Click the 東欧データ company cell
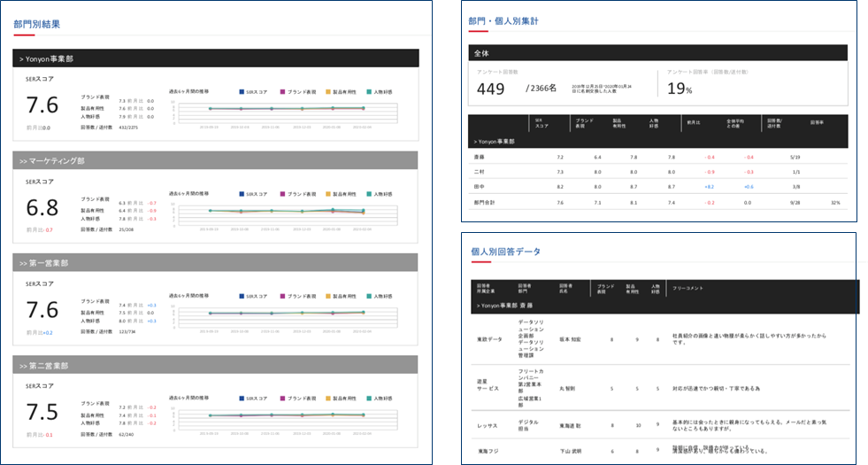 [489, 339]
